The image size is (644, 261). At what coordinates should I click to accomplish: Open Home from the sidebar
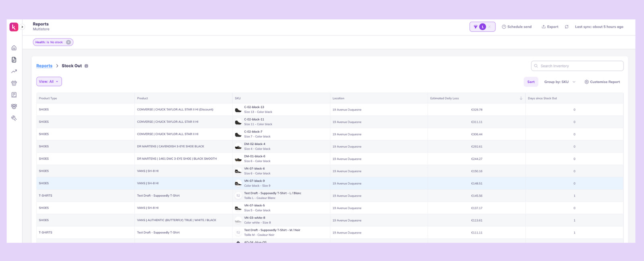pyautogui.click(x=14, y=48)
